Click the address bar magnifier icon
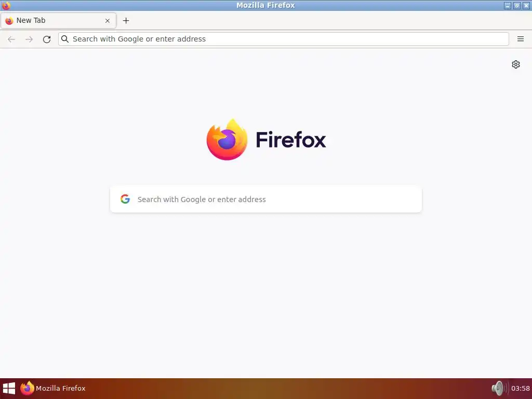The height and width of the screenshot is (399, 532). (65, 39)
